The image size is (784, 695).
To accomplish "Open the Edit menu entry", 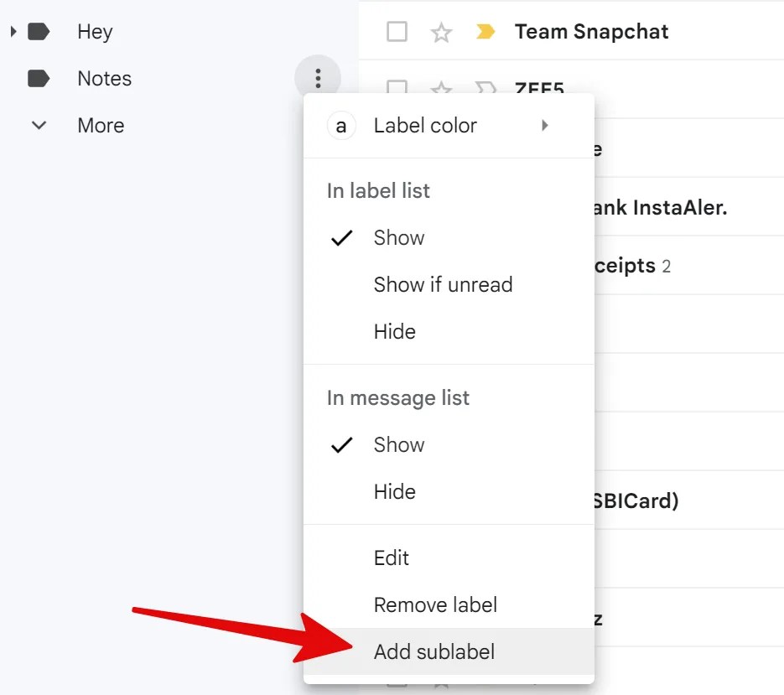I will pyautogui.click(x=391, y=558).
